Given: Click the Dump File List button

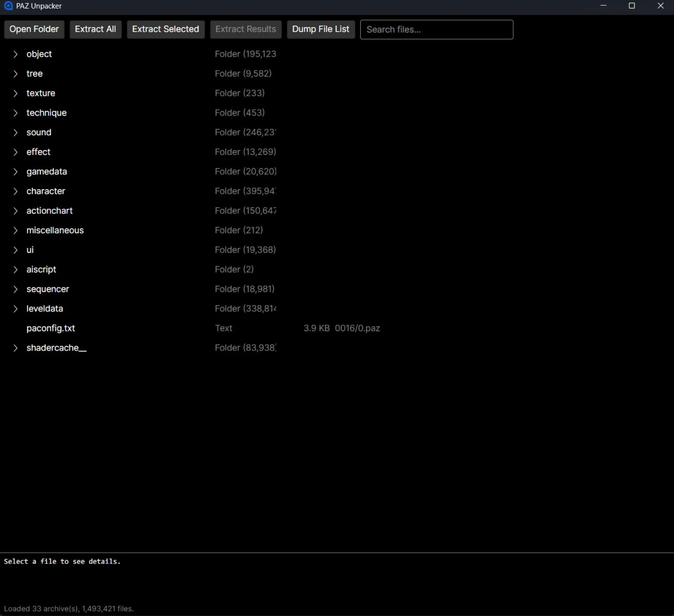Looking at the screenshot, I should coord(320,29).
